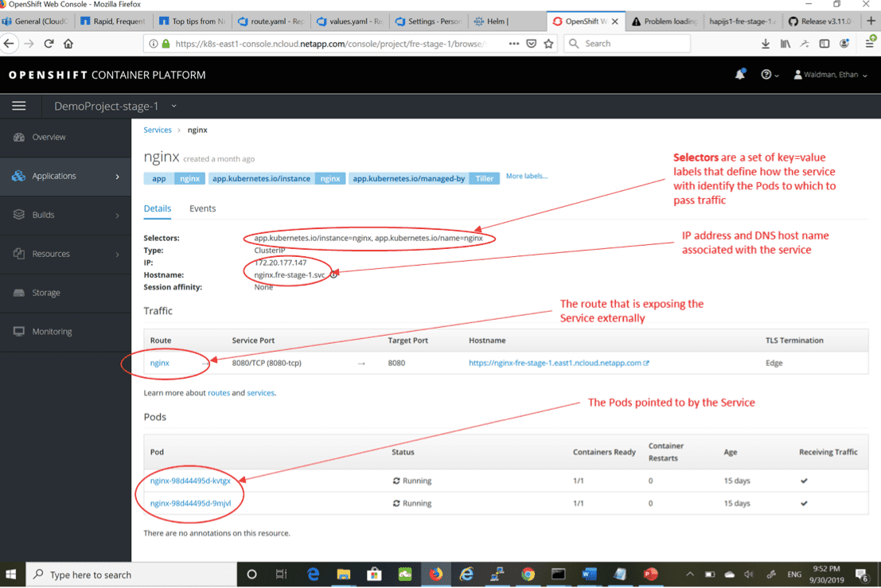Open the browser page actions menu
The width and height of the screenshot is (881, 588).
click(x=513, y=44)
